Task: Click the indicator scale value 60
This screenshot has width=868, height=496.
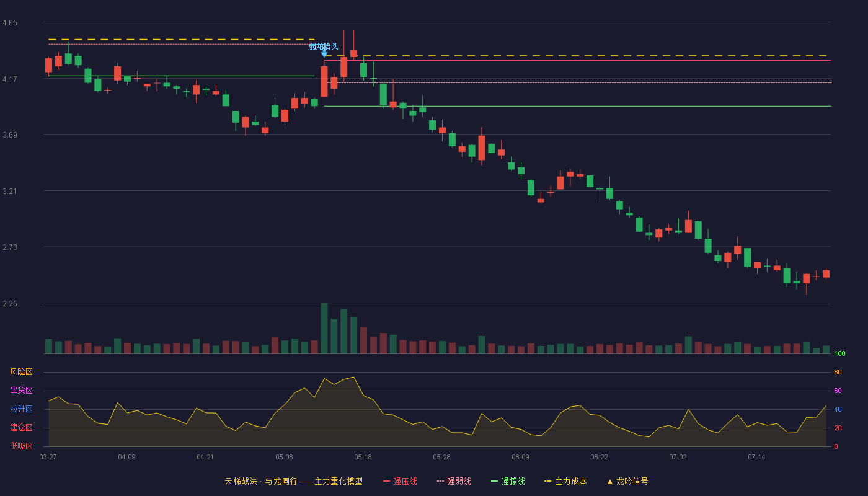Action: (x=838, y=391)
